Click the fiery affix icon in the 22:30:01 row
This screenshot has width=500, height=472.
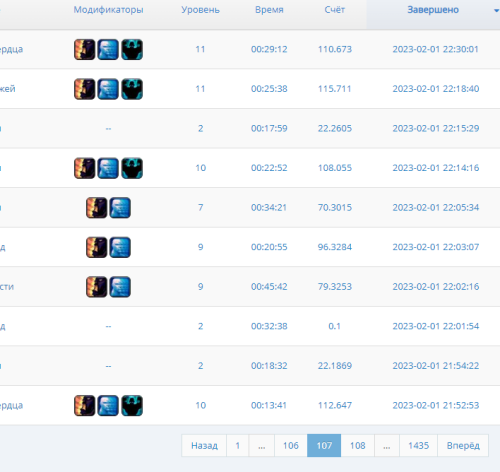pyautogui.click(x=84, y=49)
